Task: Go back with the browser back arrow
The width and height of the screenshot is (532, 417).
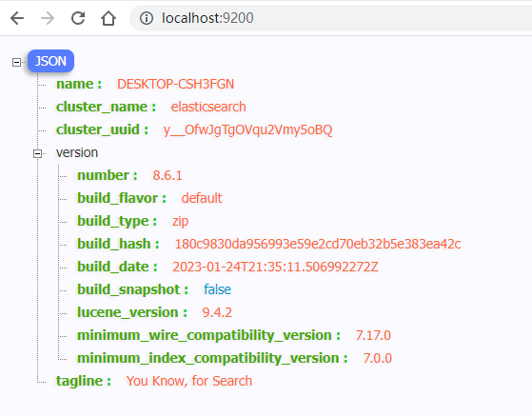Action: [17, 18]
